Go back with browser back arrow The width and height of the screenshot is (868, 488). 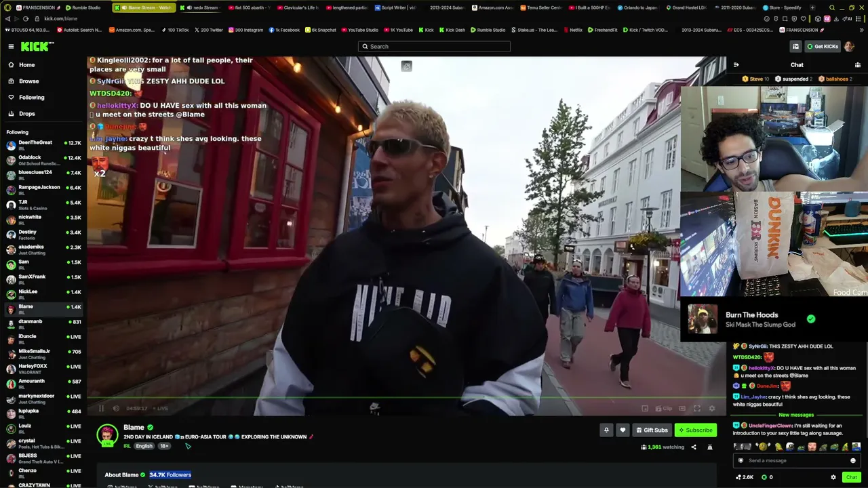click(x=7, y=18)
